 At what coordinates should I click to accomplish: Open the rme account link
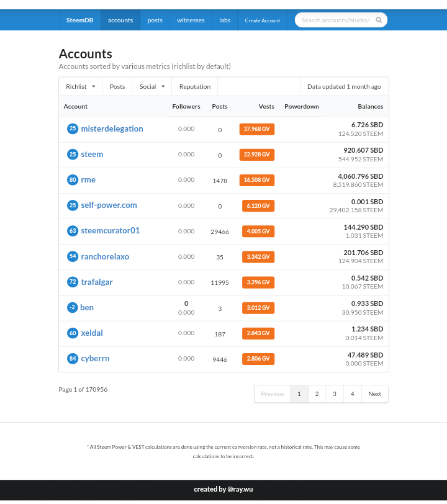(88, 179)
